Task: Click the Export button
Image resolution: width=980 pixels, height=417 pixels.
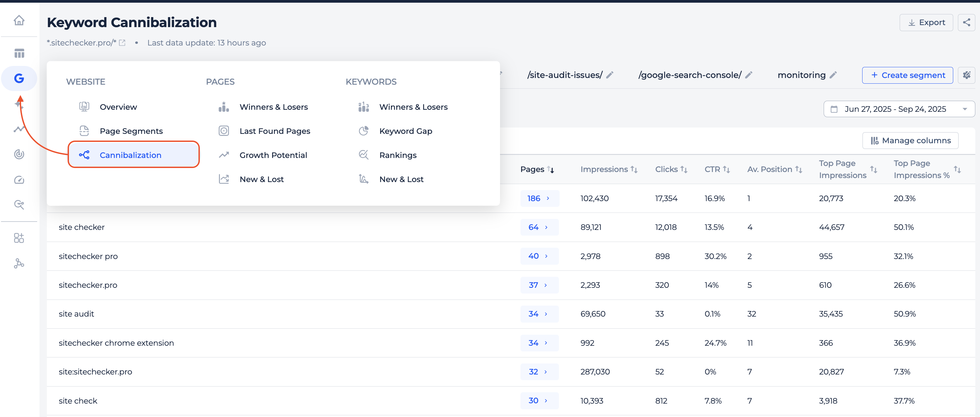Action: coord(926,22)
